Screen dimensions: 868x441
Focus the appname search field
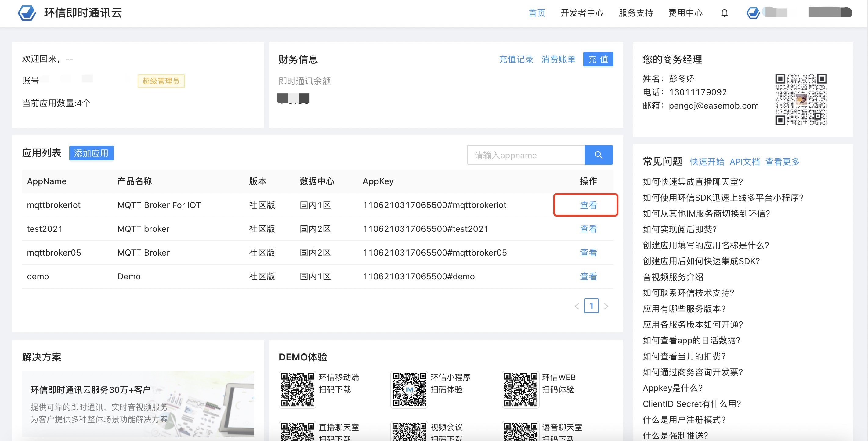tap(526, 155)
